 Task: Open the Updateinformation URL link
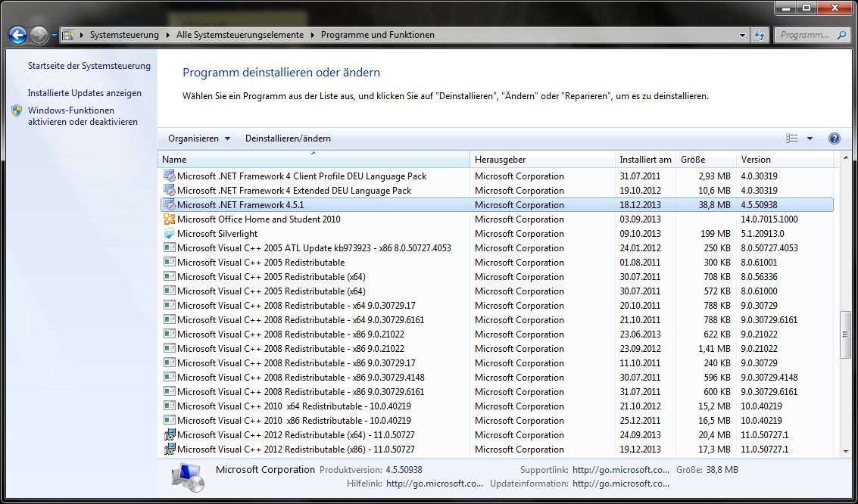620,484
